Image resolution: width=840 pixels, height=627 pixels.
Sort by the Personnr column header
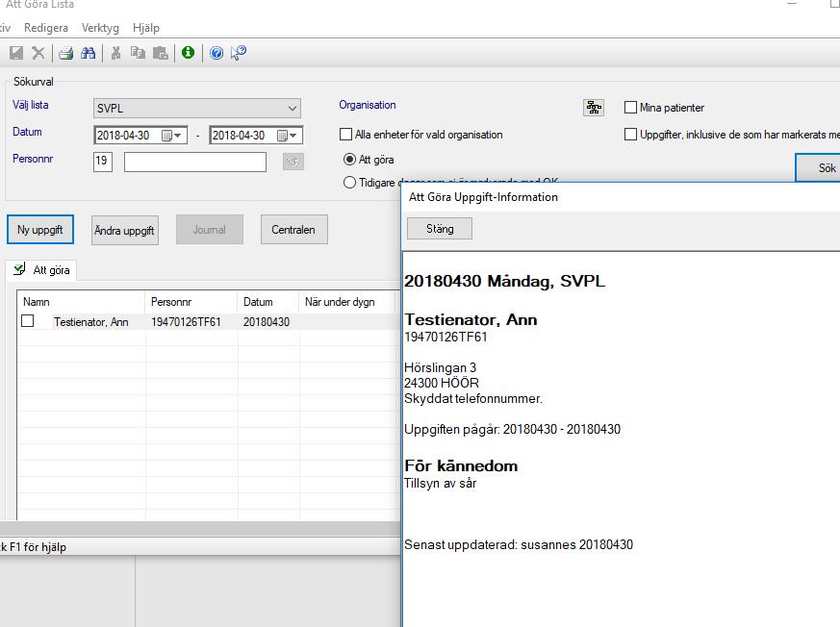click(191, 302)
